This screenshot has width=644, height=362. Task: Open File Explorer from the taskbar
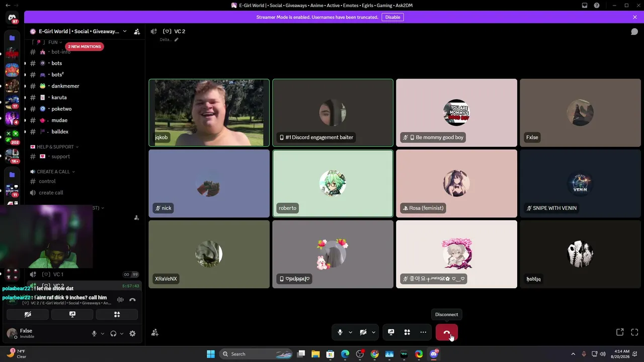pos(315,354)
